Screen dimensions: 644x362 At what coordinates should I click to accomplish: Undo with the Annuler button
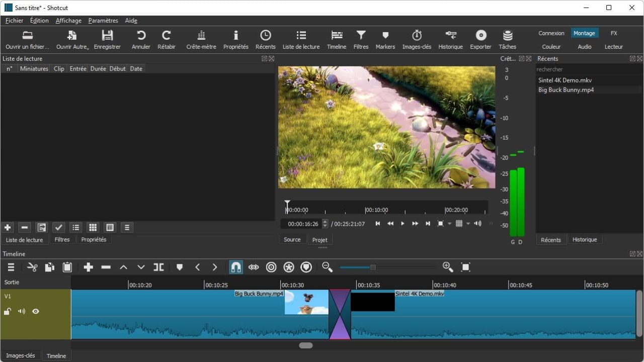[141, 40]
